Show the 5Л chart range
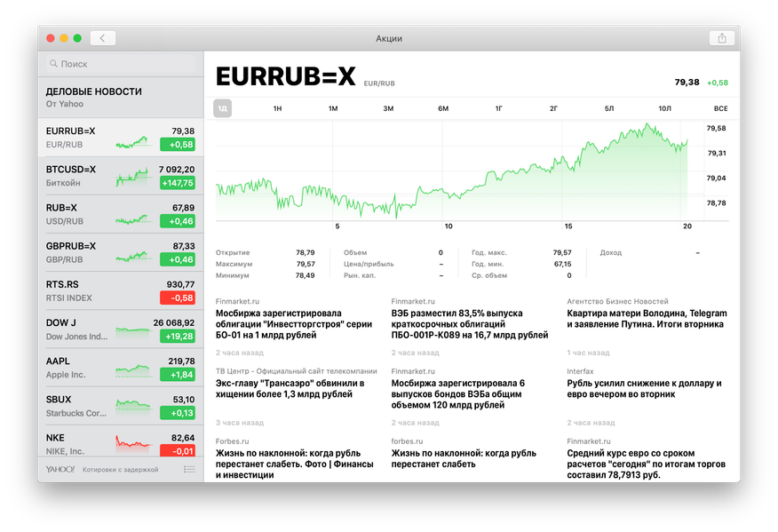This screenshot has width=778, height=532. click(609, 108)
